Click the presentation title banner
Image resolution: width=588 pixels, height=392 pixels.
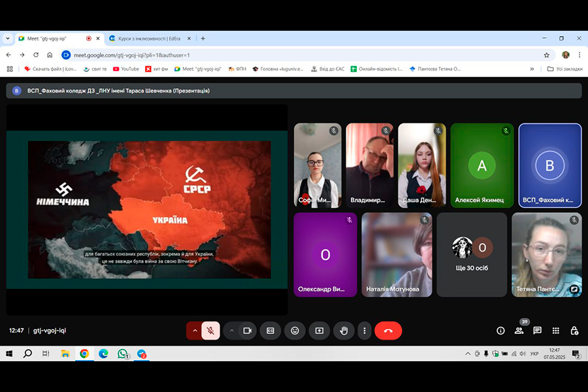coord(294,91)
